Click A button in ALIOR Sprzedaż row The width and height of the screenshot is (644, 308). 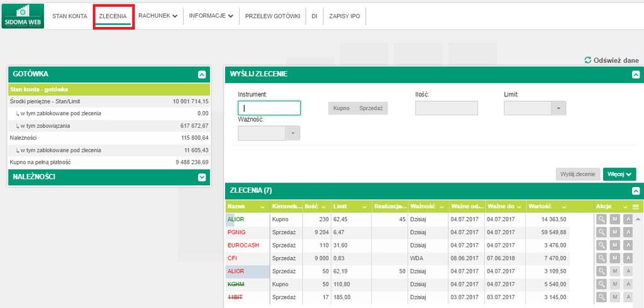click(x=628, y=271)
